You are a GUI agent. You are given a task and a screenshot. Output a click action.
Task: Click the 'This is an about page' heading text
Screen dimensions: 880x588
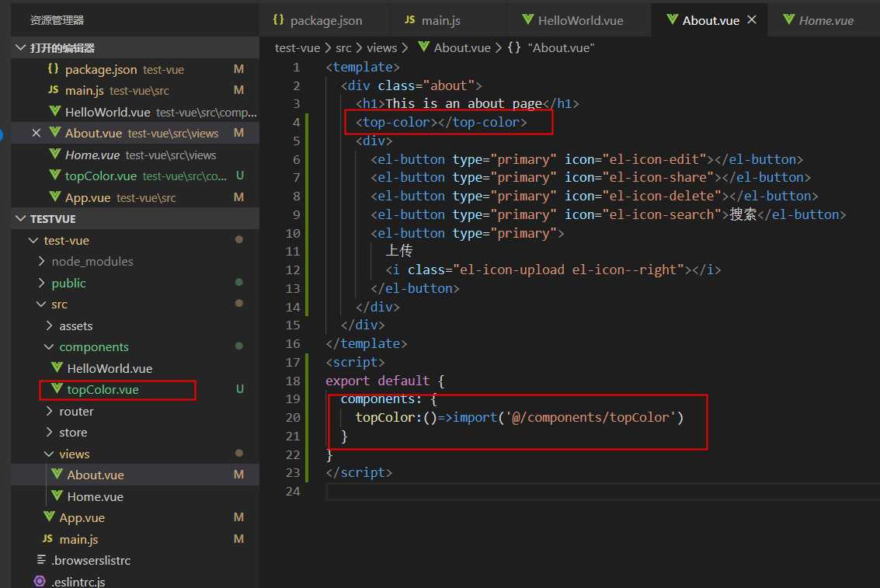click(x=464, y=104)
